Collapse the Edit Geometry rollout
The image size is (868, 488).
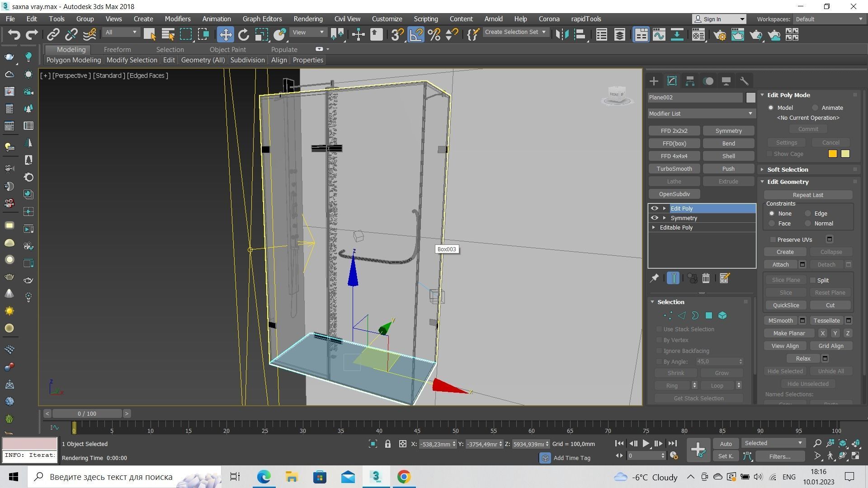pos(788,182)
